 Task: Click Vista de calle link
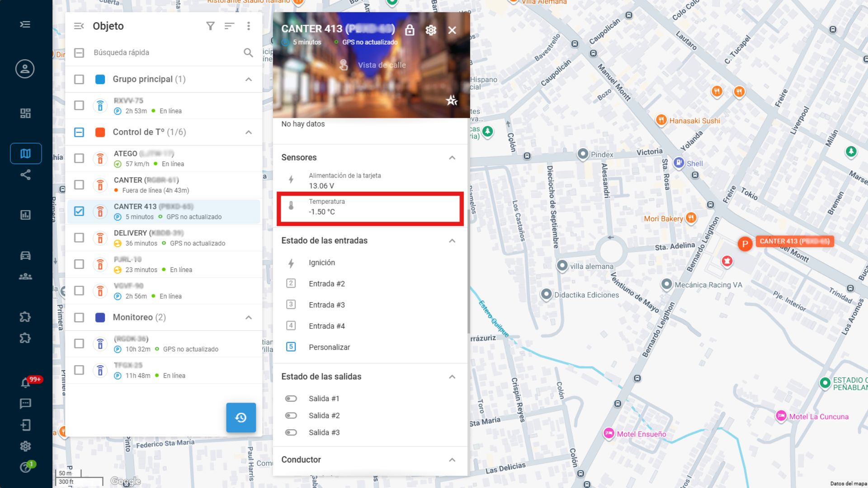click(382, 65)
